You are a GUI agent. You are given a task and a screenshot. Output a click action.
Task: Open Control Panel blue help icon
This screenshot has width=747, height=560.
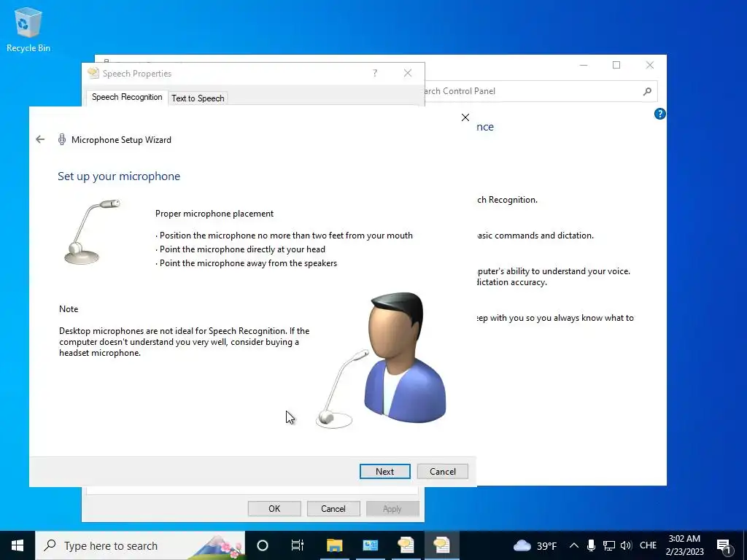(x=659, y=114)
